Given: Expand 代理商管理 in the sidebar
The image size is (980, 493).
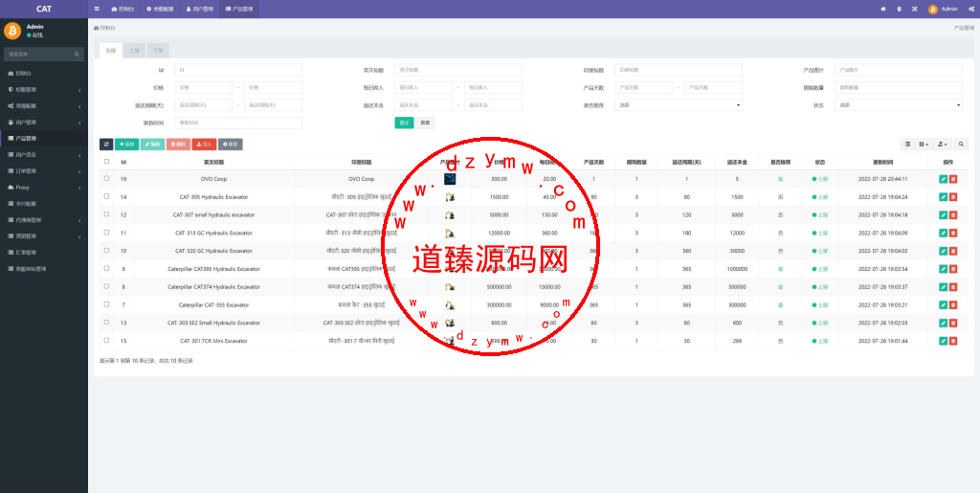Looking at the screenshot, I should pos(44,220).
